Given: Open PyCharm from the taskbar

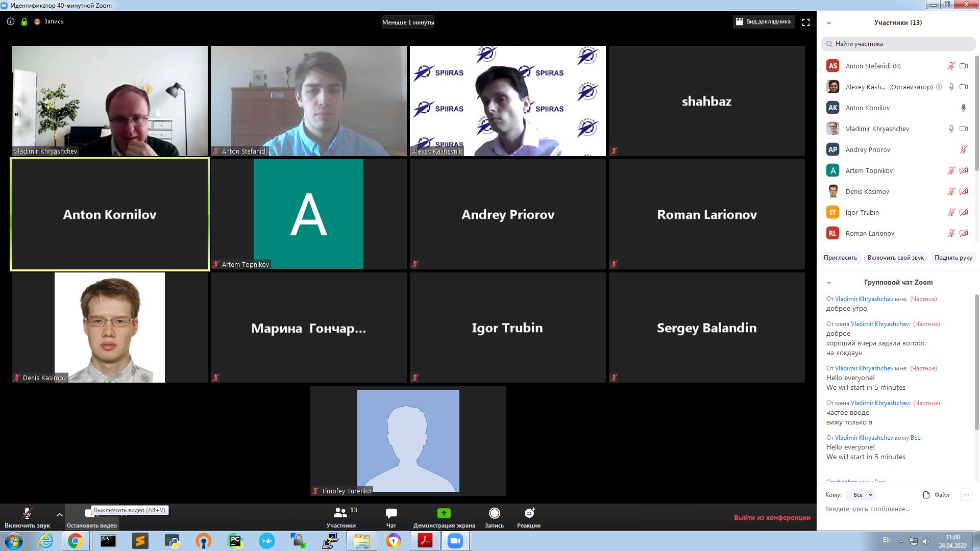Looking at the screenshot, I should tap(235, 541).
